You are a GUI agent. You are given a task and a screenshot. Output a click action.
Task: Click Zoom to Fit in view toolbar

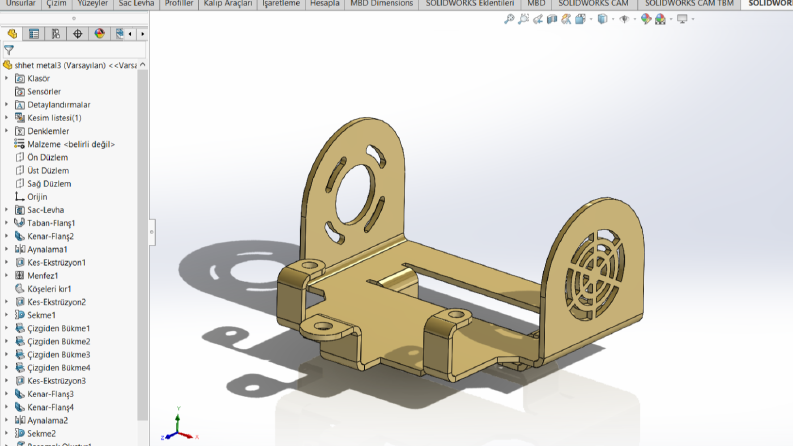pyautogui.click(x=509, y=19)
